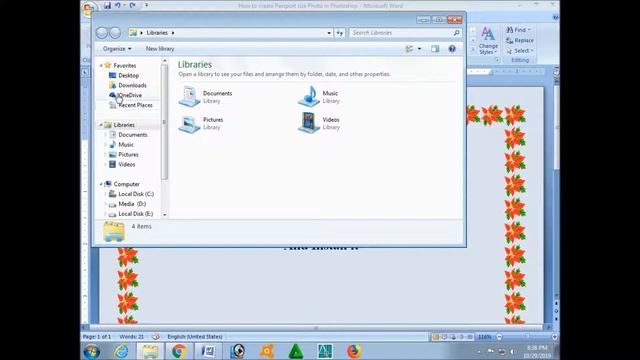This screenshot has height=360, width=640.
Task: Click the Microsoft Office button in Word
Action: [x=89, y=8]
